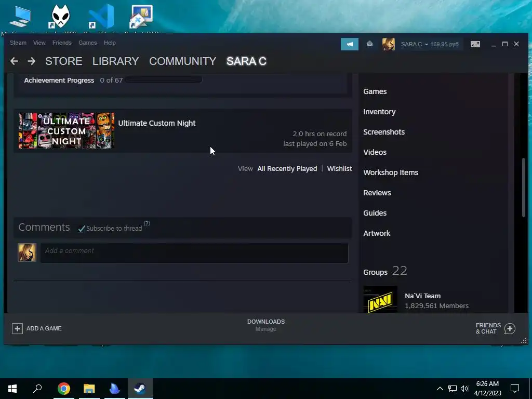Go to the STORE tab
The image size is (532, 399).
[63, 61]
